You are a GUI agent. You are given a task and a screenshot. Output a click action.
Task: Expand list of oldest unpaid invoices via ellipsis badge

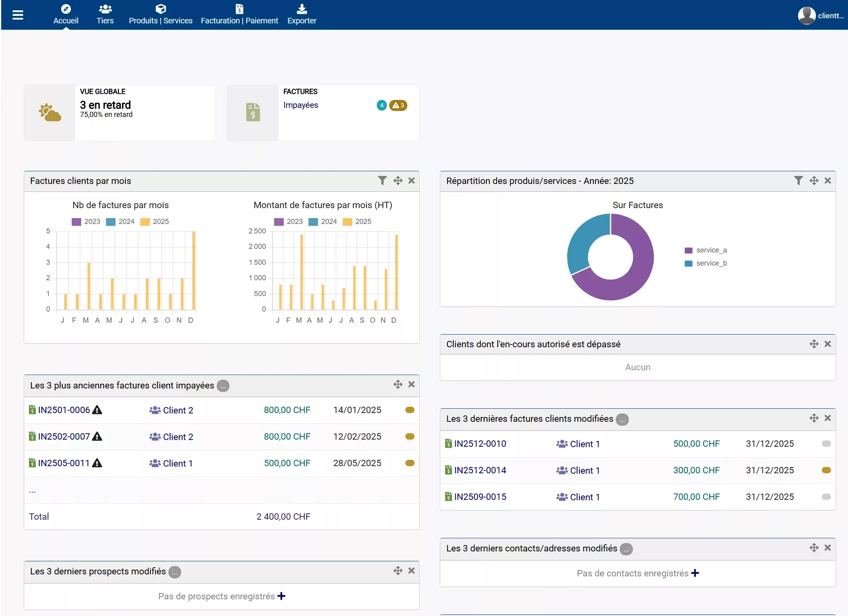tap(223, 386)
